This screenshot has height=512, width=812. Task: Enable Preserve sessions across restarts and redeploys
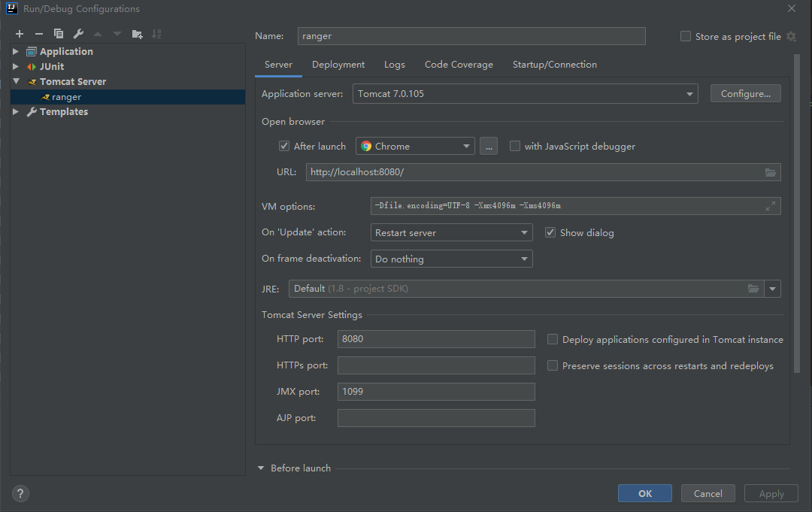pos(553,365)
